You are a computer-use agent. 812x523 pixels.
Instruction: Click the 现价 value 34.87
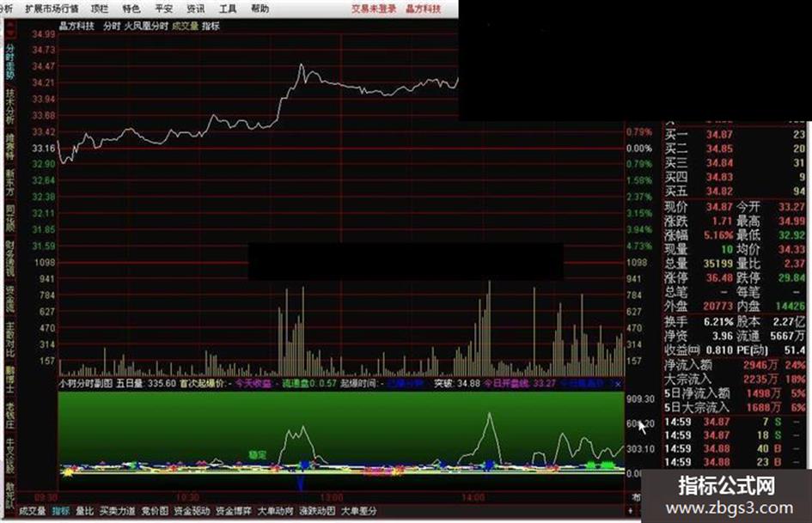click(720, 207)
